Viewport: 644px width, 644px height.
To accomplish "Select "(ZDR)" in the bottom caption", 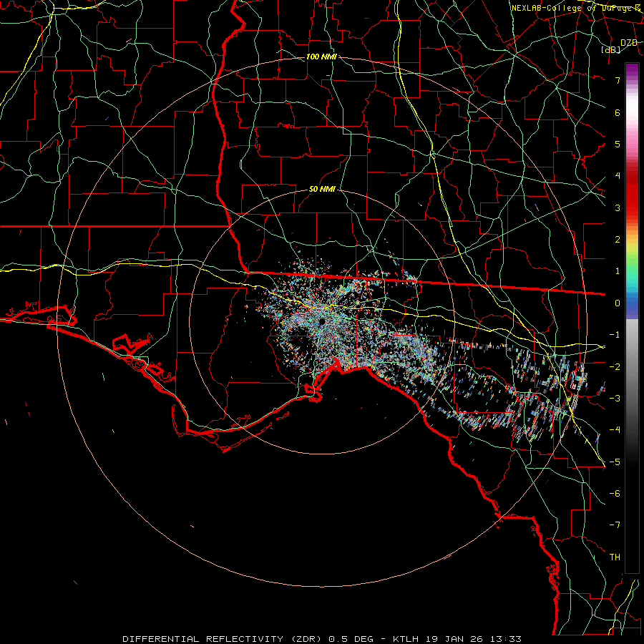I will [x=307, y=639].
